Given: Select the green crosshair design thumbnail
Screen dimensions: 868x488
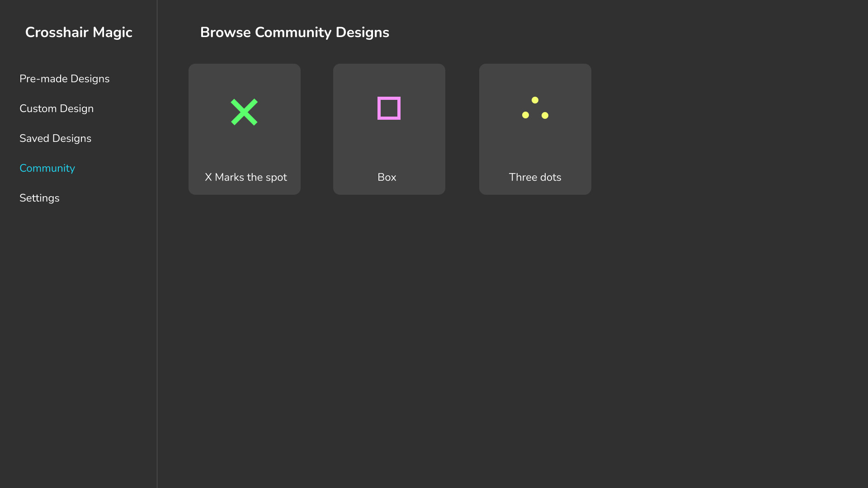Looking at the screenshot, I should [244, 112].
